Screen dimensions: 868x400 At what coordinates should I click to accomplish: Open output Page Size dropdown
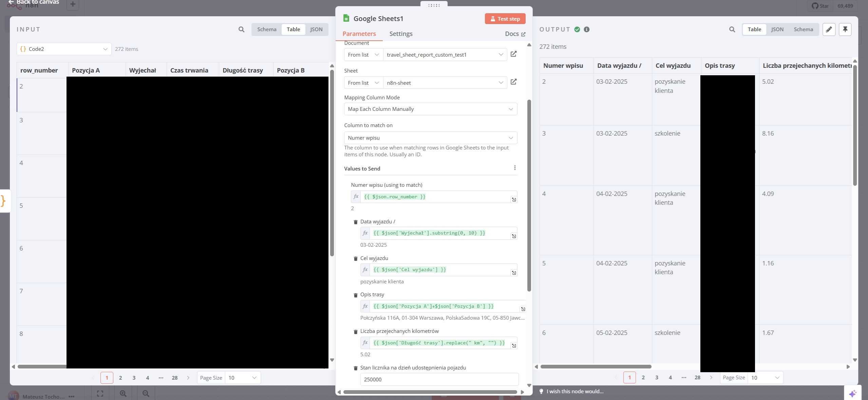tap(765, 378)
